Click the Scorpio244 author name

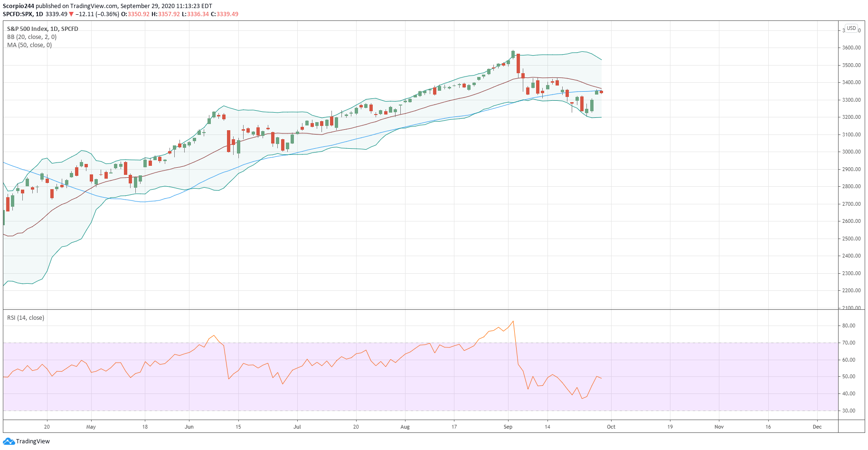click(x=19, y=6)
